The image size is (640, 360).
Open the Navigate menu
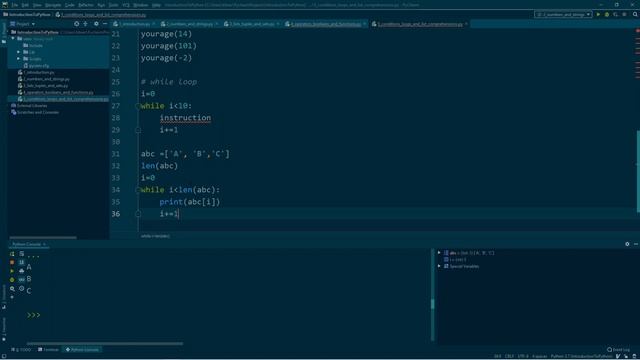point(53,5)
